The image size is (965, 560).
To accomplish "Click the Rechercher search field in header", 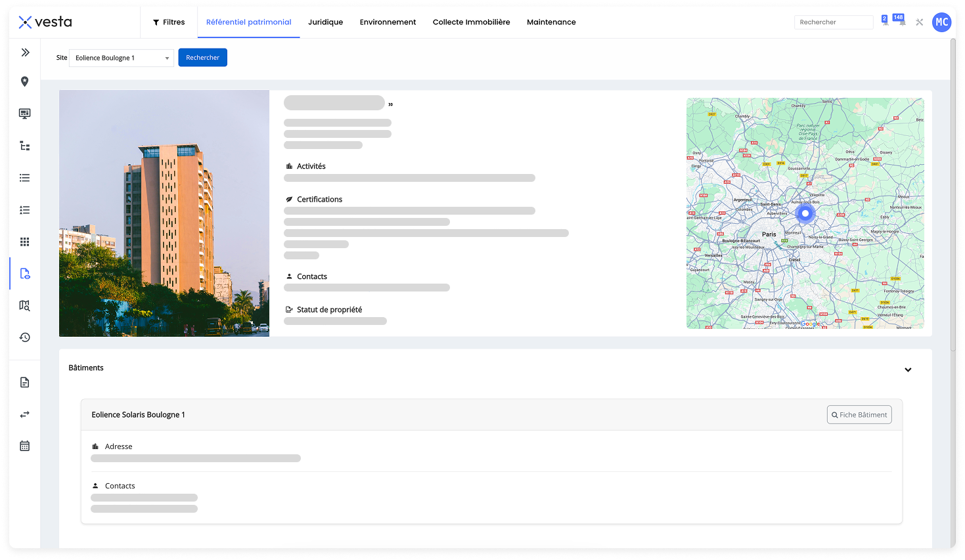I will coord(832,22).
